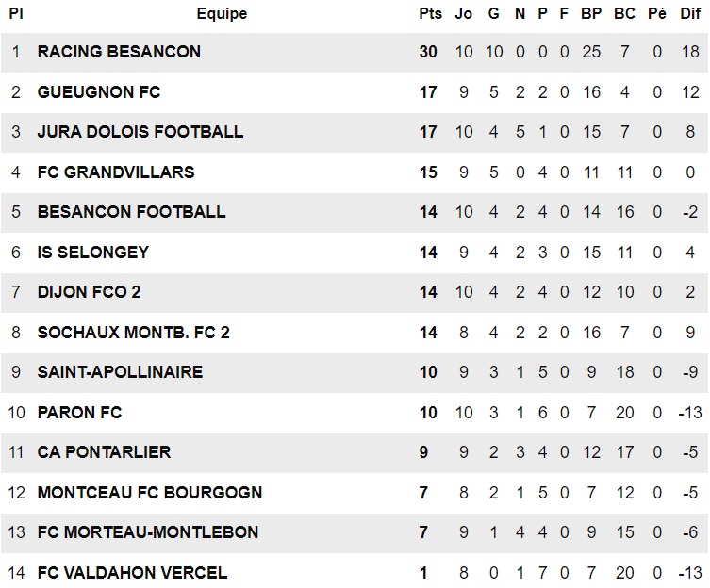
Task: Click FC GRANDVILLARS in the standings
Action: click(116, 172)
